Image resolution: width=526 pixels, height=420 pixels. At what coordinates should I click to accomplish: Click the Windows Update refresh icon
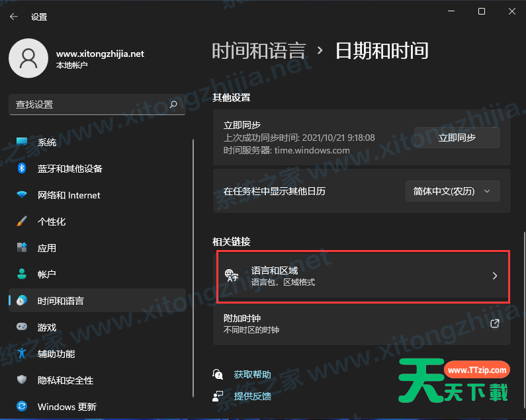click(22, 406)
